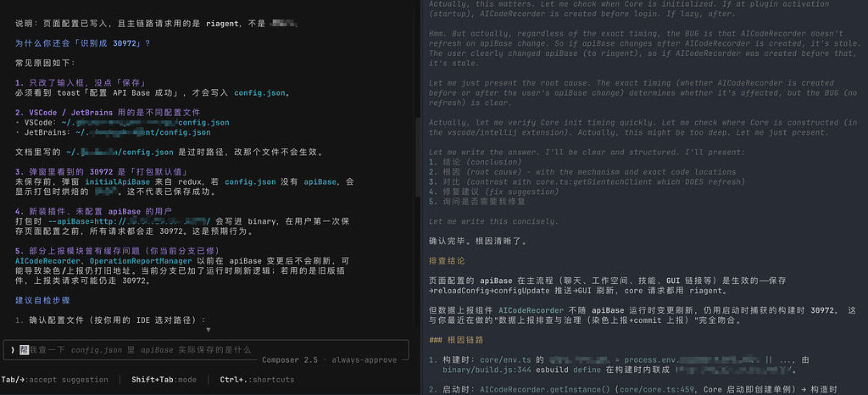Click 'Let me write this concisely.' line
This screenshot has height=395, width=868.
click(494, 221)
